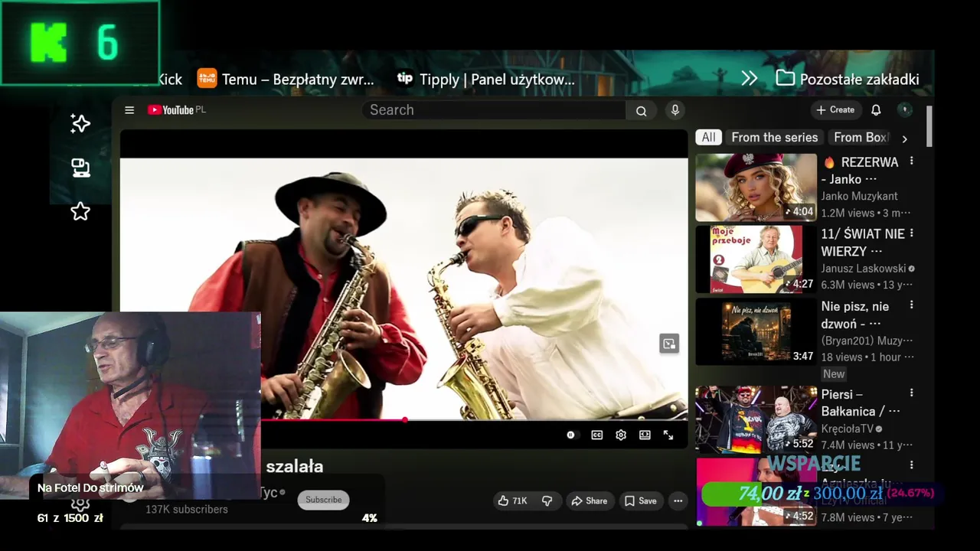Screen dimensions: 980x551
Task: Select the All filter chip
Action: point(709,138)
